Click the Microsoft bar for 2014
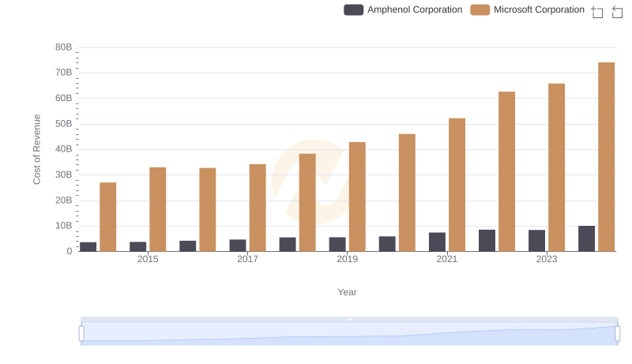 (108, 216)
